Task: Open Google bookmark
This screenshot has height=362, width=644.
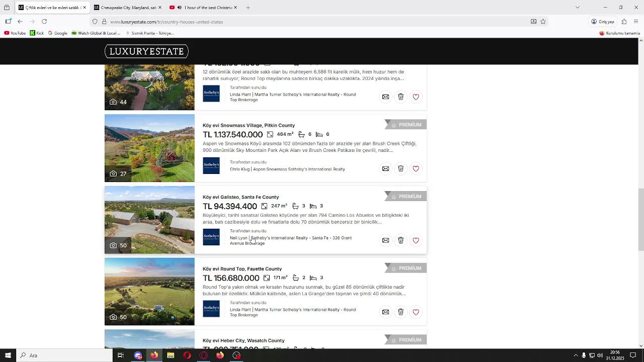Action: click(x=57, y=33)
